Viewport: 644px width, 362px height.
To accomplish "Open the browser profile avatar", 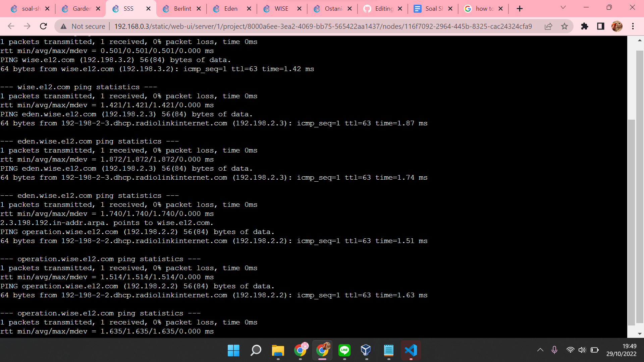I will (617, 26).
